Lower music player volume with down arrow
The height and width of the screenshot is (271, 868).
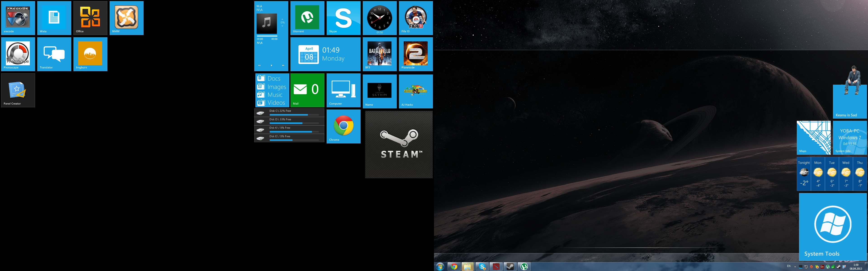tap(282, 26)
